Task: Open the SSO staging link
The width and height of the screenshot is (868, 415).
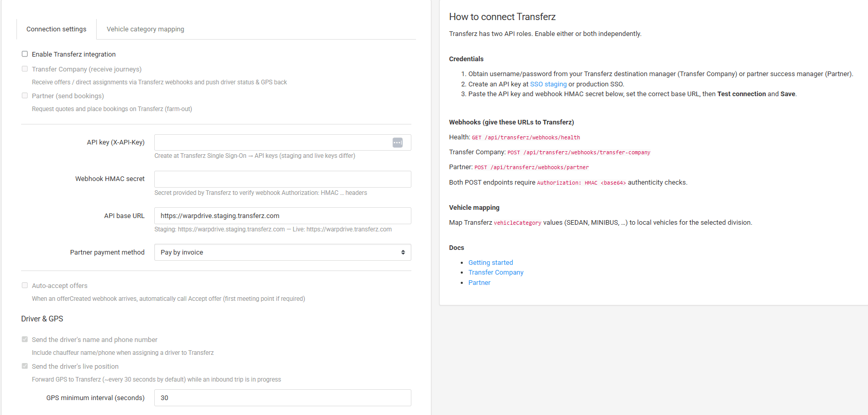Action: coord(548,84)
